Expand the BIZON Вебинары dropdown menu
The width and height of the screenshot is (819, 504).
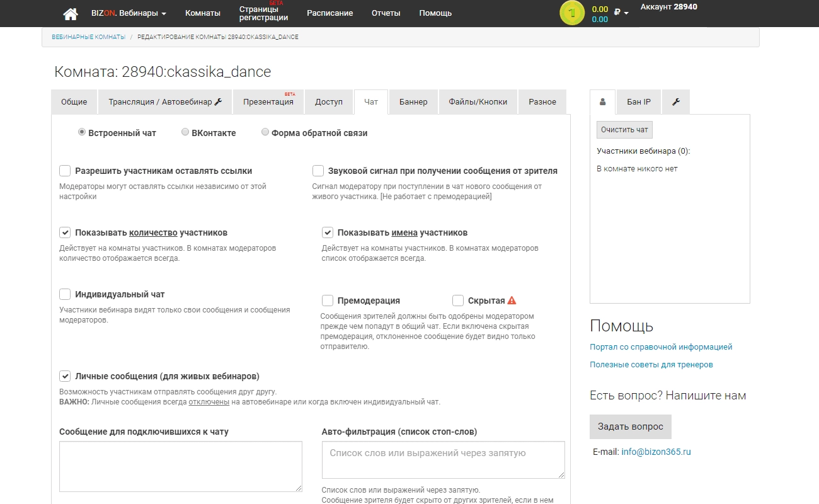point(129,13)
